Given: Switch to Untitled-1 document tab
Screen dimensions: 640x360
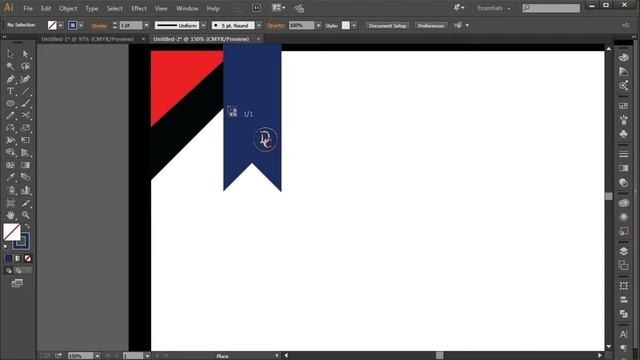Looking at the screenshot, I should [87, 39].
